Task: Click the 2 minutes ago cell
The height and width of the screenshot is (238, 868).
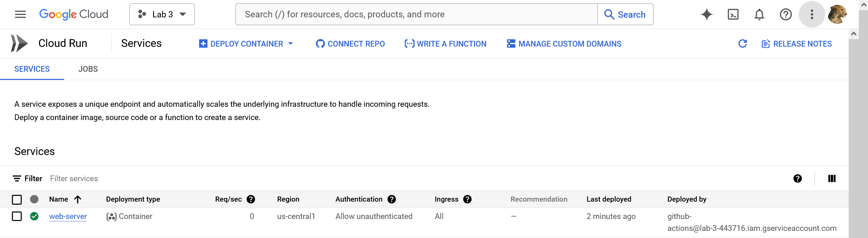Action: point(611,216)
